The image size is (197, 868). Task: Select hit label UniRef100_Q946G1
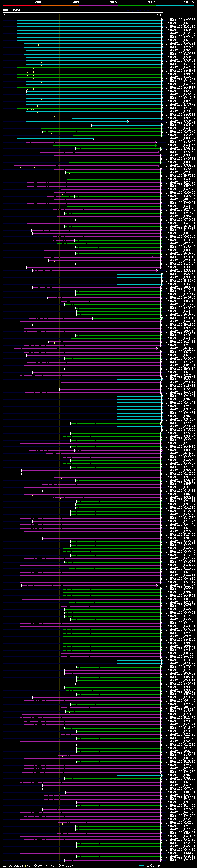pos(180,396)
